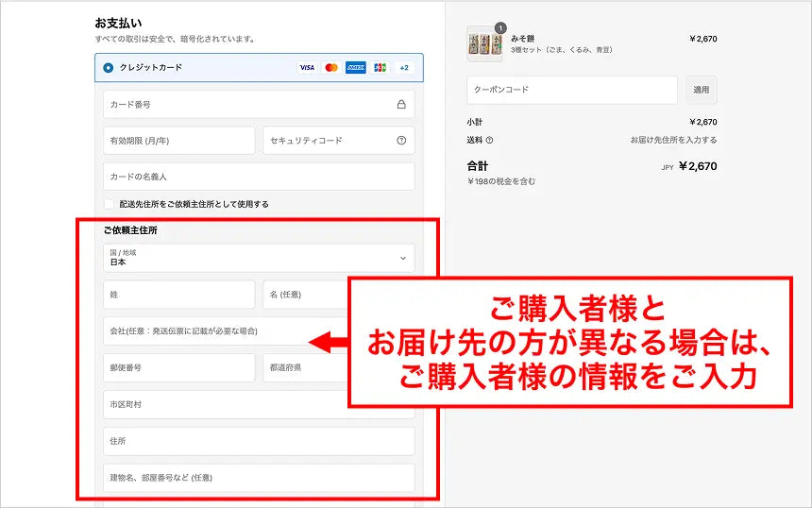
Task: Click the 適用 coupon button
Action: tap(702, 90)
